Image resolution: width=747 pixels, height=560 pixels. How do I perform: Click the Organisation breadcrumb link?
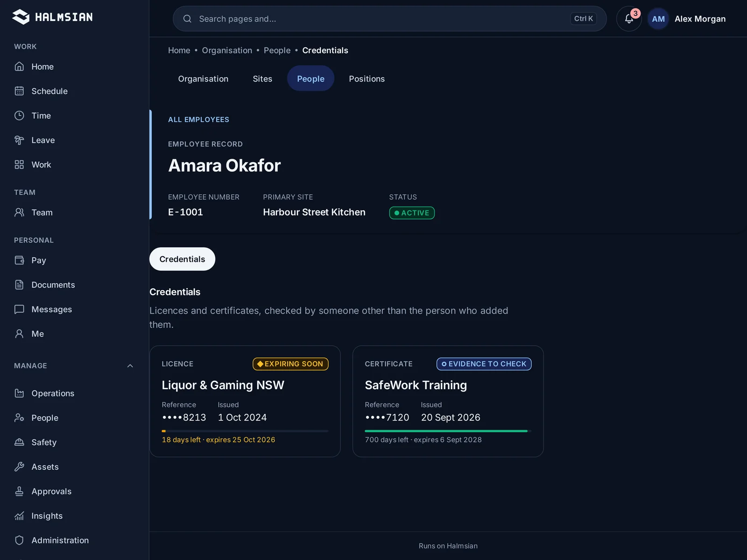click(227, 50)
